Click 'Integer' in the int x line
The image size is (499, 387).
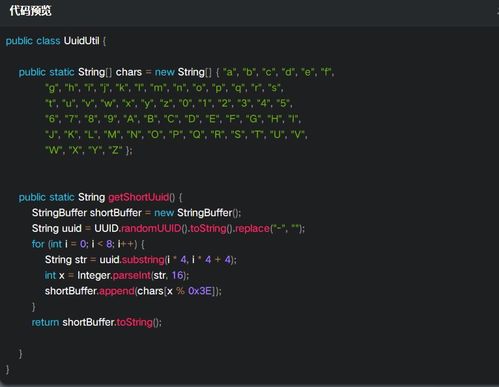click(x=94, y=275)
